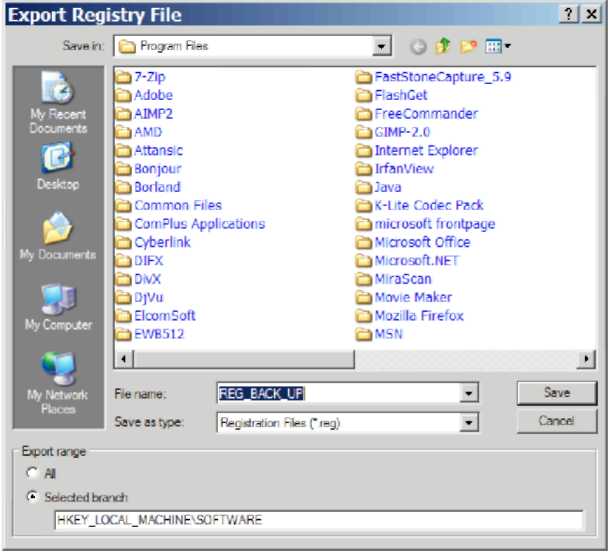Click the Cancel button
610x554 pixels.
point(557,421)
